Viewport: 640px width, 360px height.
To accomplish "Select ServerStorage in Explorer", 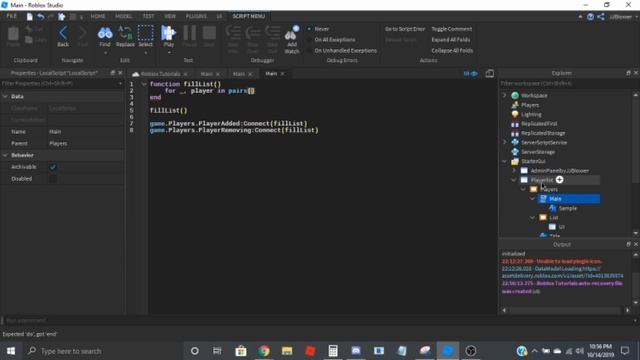I will (538, 152).
